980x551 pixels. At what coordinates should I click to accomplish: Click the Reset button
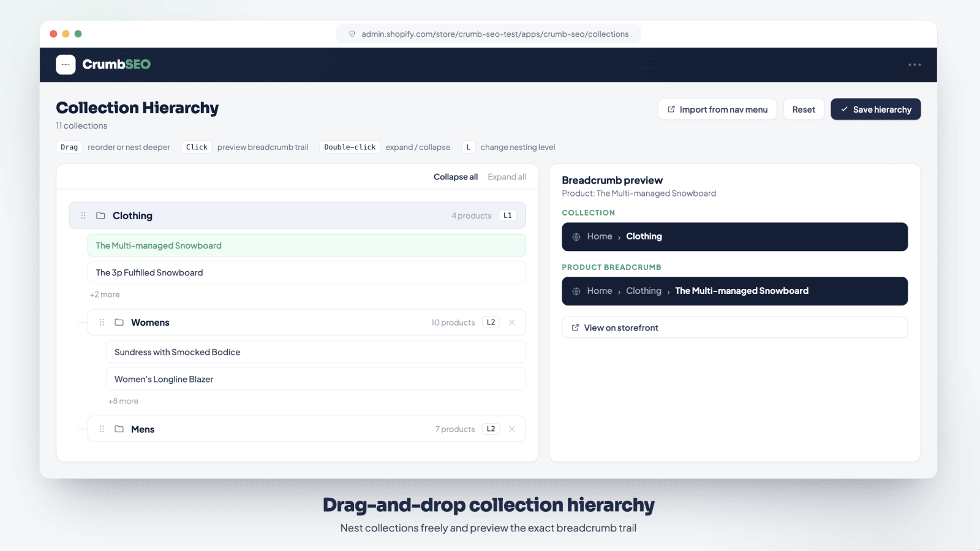[x=804, y=110]
